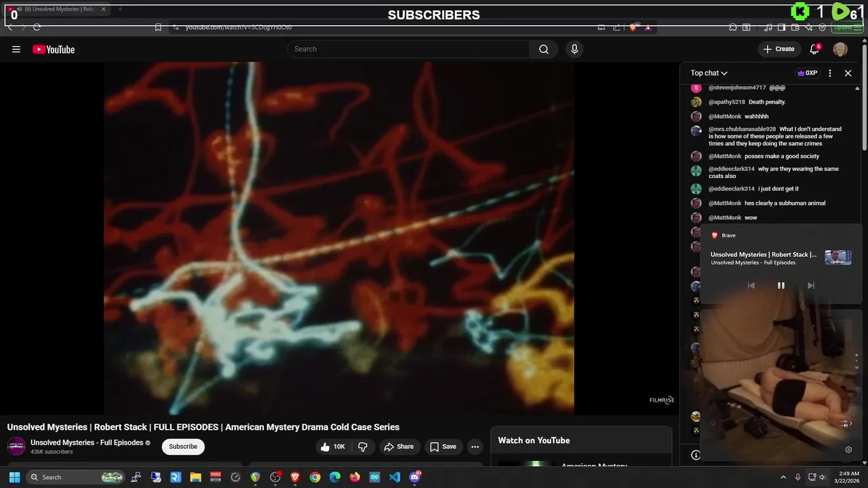Click the media overlay video thumbnail
This screenshot has height=488, width=868.
click(x=838, y=258)
